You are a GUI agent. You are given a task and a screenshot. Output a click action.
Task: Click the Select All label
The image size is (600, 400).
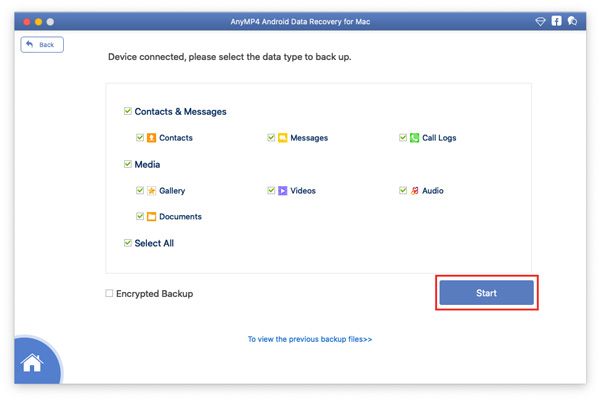click(x=154, y=243)
